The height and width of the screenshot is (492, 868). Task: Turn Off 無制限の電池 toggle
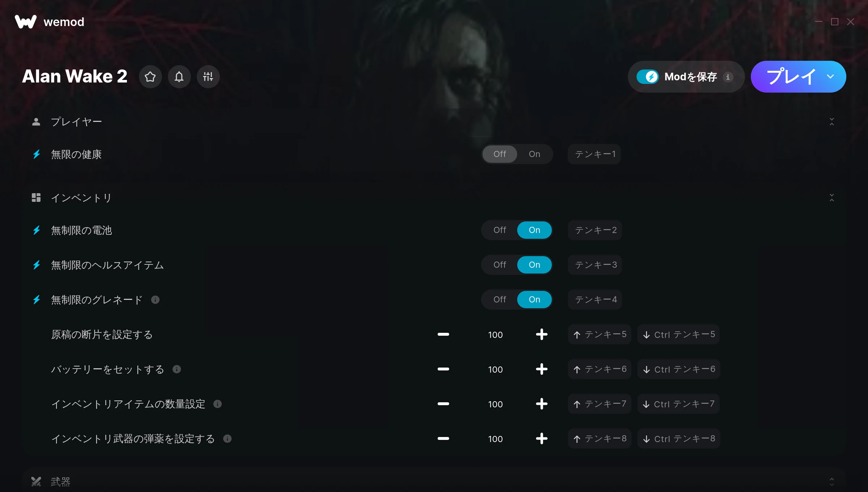(x=499, y=230)
